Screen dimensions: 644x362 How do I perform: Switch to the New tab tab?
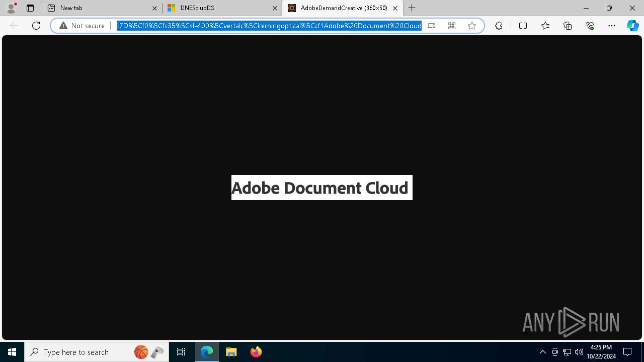pos(102,8)
